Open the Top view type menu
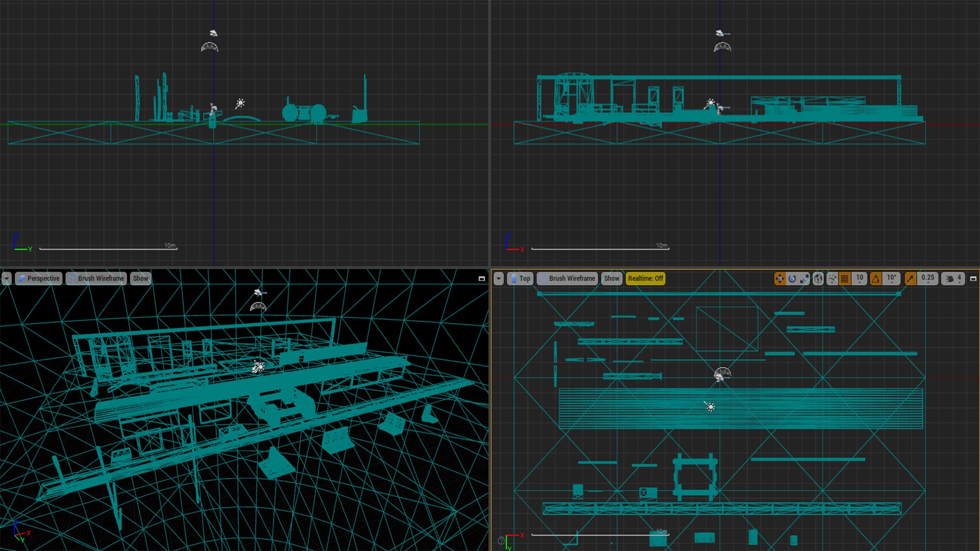980x551 pixels. (520, 279)
